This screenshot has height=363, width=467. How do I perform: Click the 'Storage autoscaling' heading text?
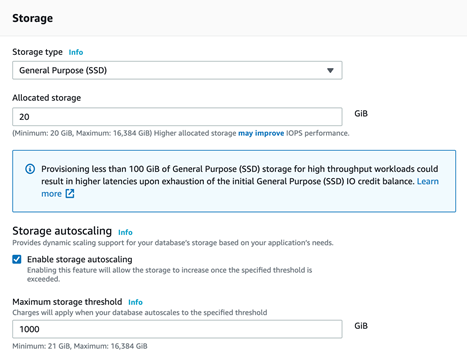pos(62,231)
